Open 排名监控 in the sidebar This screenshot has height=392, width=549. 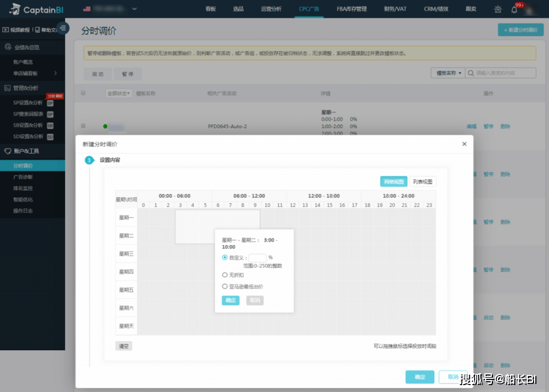[x=23, y=188]
